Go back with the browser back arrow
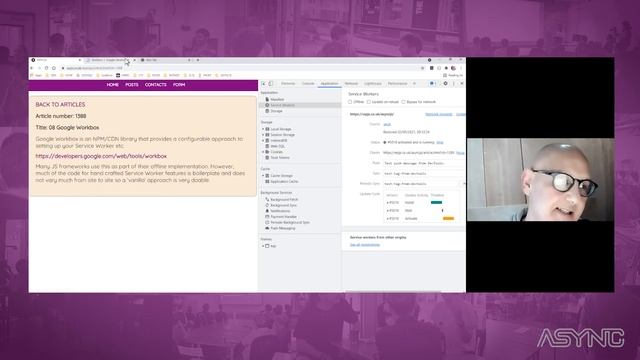This screenshot has width=640, height=360. pos(32,68)
